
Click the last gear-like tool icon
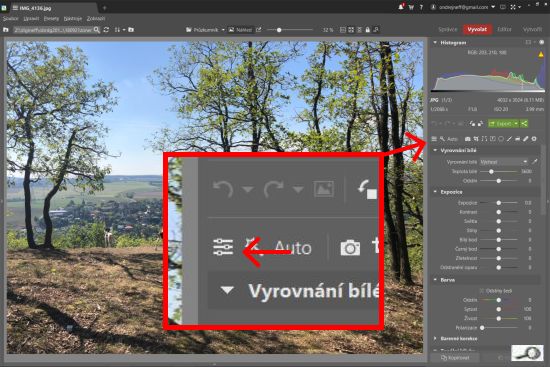534,139
